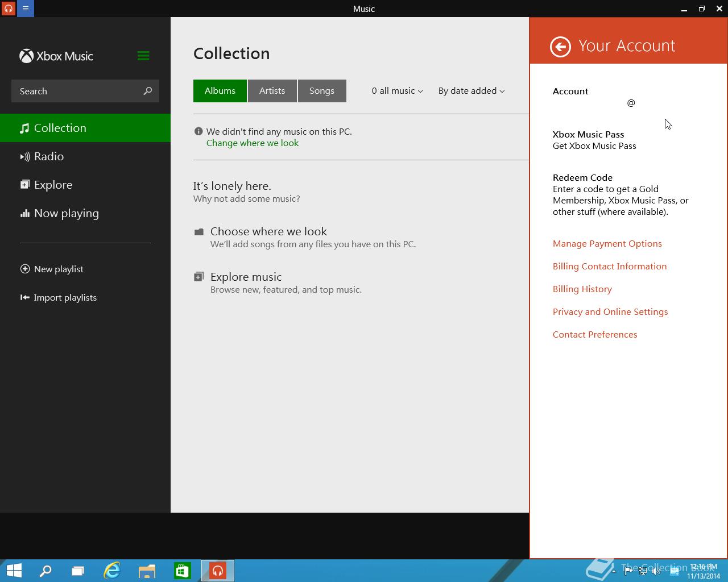Click the Radio waves icon

25,157
